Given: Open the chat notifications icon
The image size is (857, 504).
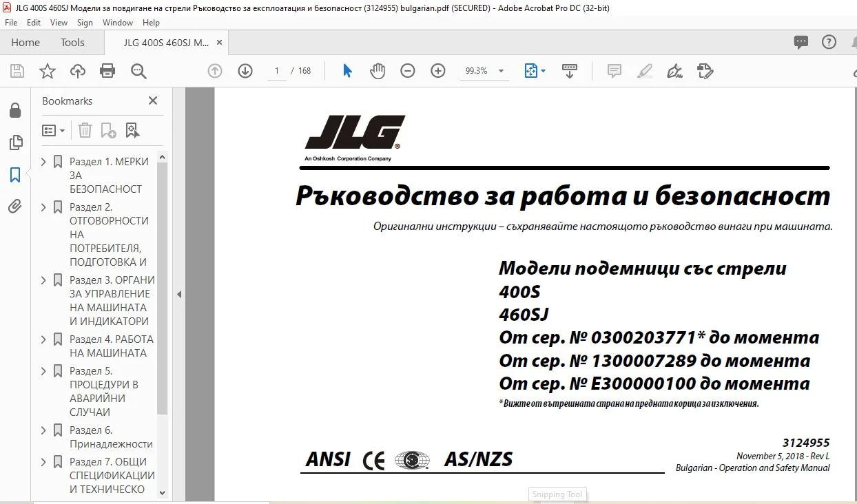Looking at the screenshot, I should (x=801, y=42).
